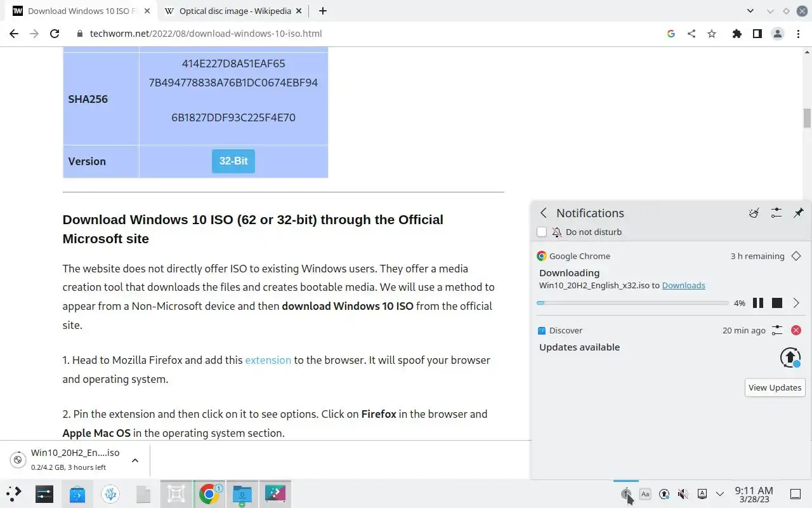Open notification settings next to the pin
Image resolution: width=812 pixels, height=508 pixels.
pyautogui.click(x=776, y=213)
